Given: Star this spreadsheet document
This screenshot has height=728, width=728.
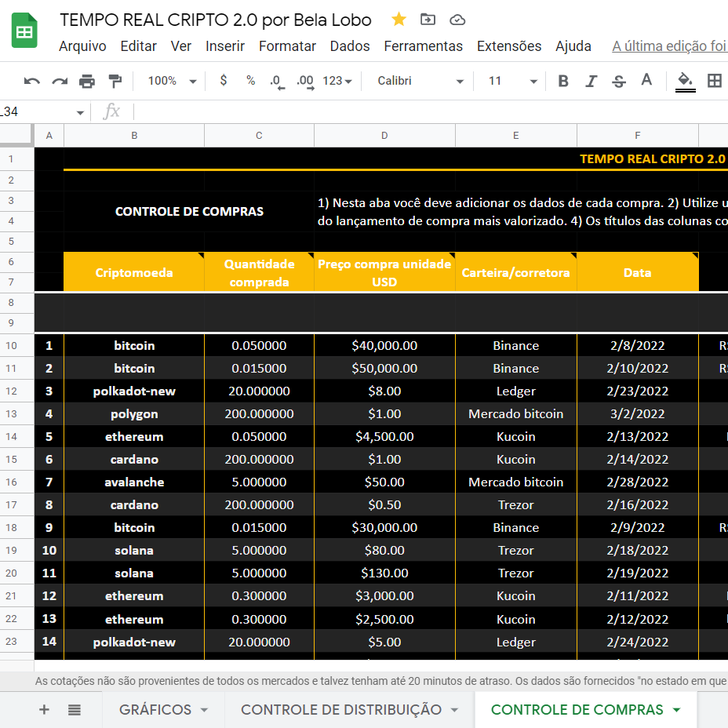Looking at the screenshot, I should click(x=399, y=20).
